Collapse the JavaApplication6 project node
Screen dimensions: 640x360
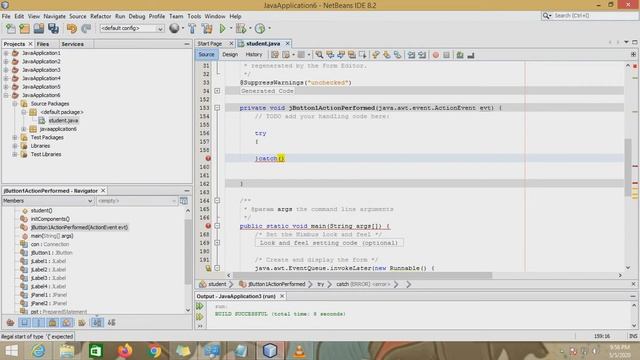[x=6, y=95]
